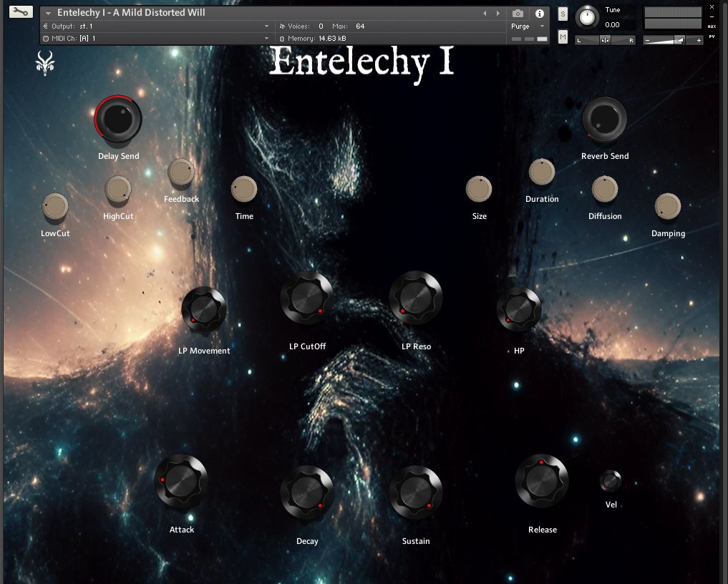Click the Diffusion knob
This screenshot has width=728, height=584.
604,190
